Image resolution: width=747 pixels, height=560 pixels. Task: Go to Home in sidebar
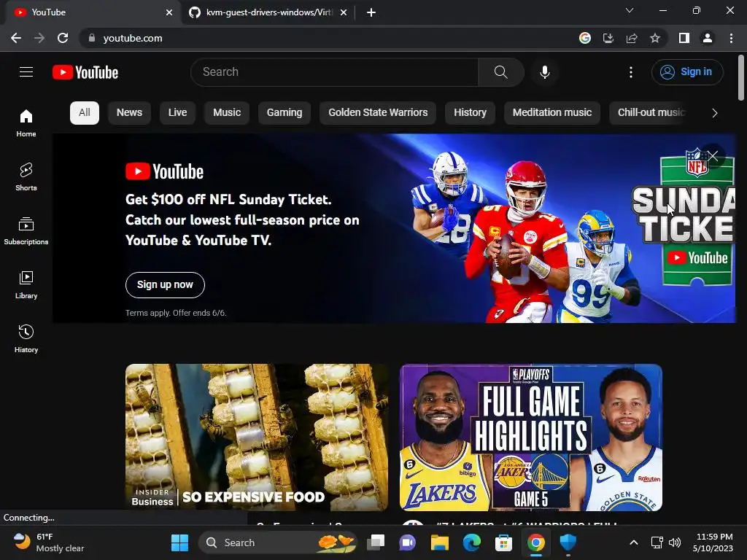pyautogui.click(x=26, y=123)
